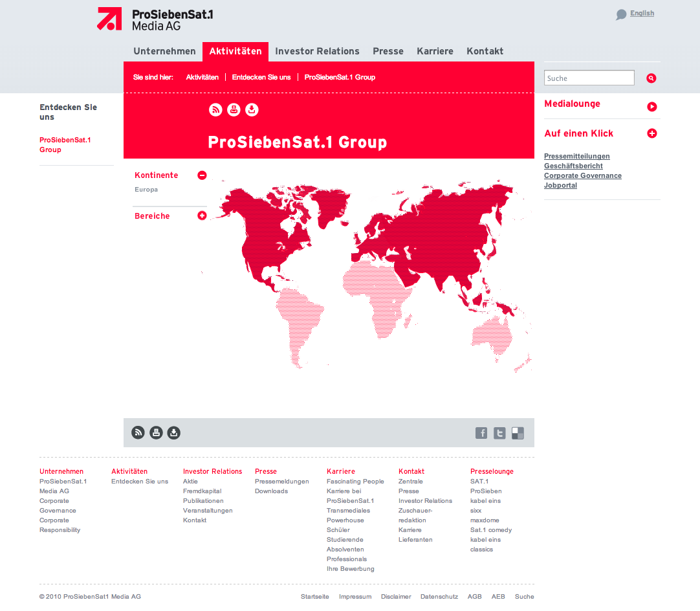700x611 pixels.
Task: Open Datenschutz bottom footer link
Action: 439,597
